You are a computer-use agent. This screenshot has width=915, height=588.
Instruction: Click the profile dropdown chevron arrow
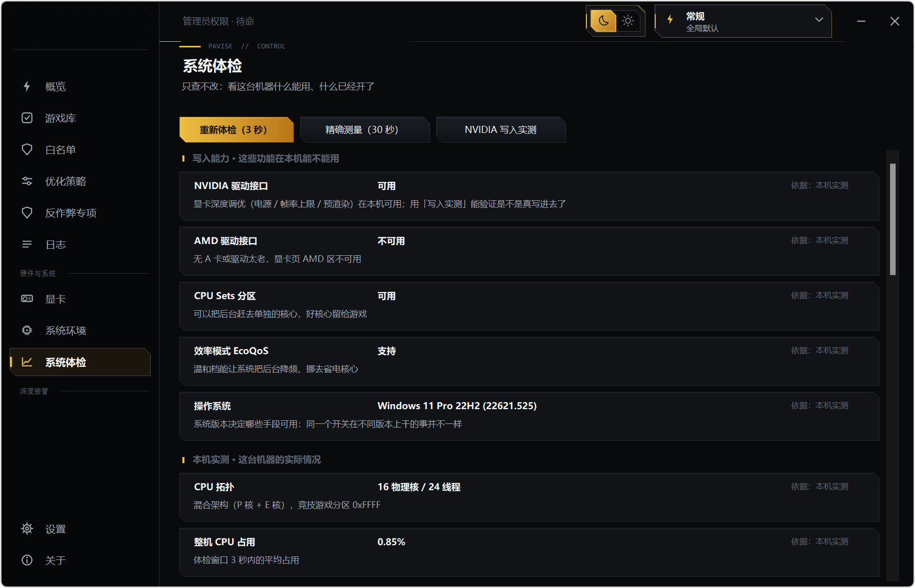(819, 20)
